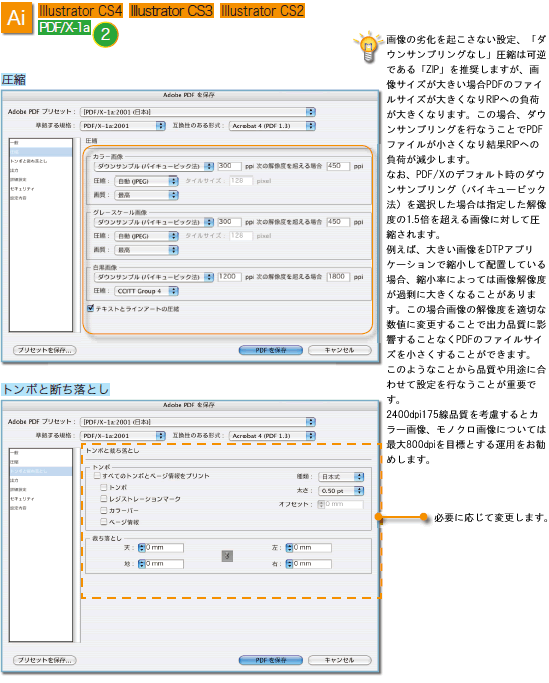Click the 地 bleed stepper arrows
Screen dimensions: 549x683
(x=141, y=564)
